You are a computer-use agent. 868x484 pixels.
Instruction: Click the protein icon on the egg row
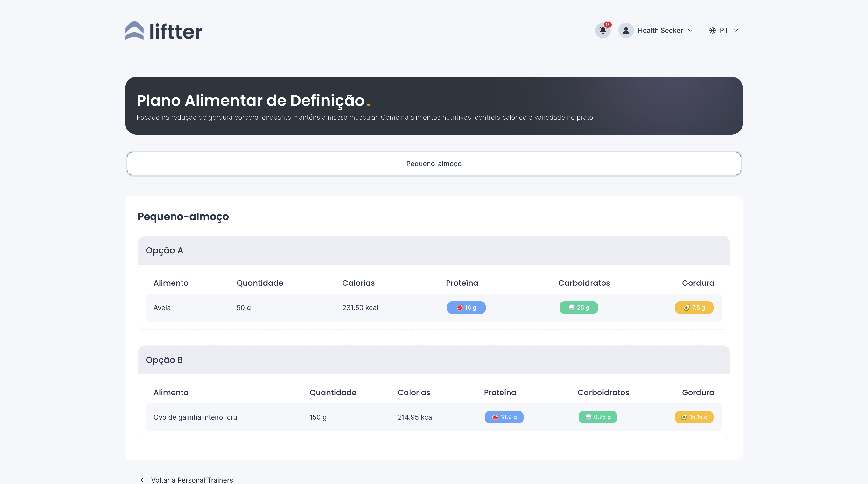click(x=496, y=417)
